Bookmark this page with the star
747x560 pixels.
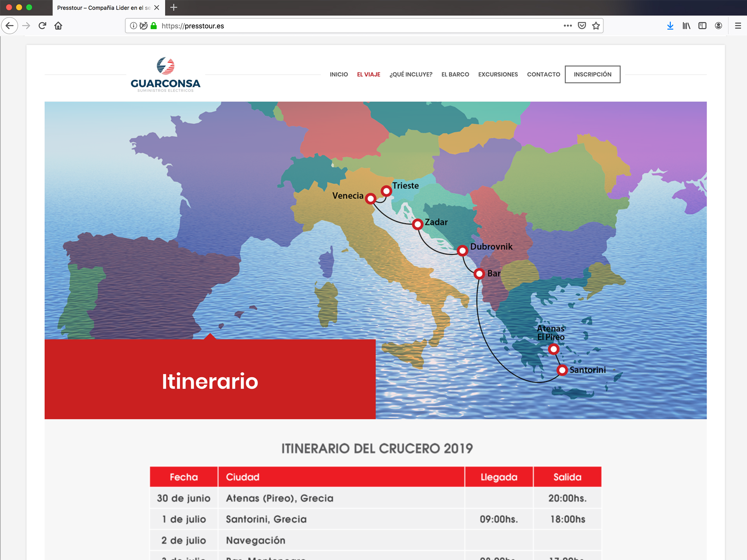tap(596, 26)
